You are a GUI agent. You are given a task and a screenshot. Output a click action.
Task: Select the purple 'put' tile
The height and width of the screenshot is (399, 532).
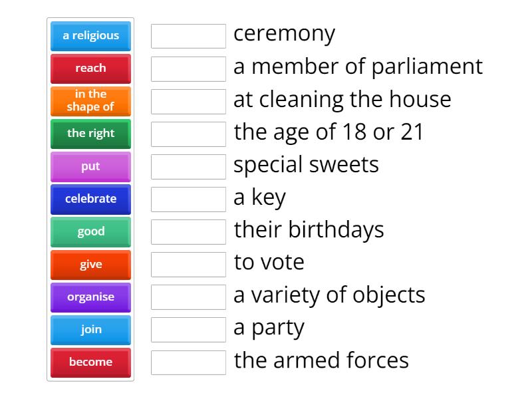(x=90, y=166)
